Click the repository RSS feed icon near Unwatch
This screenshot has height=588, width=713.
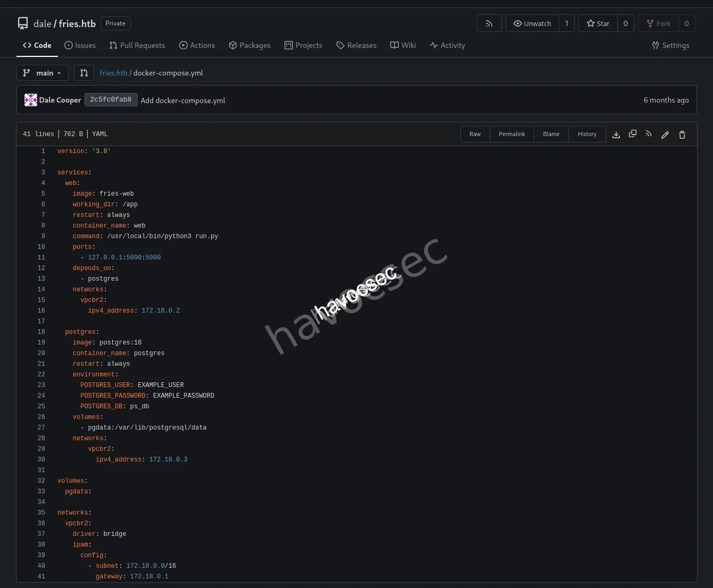pos(489,23)
